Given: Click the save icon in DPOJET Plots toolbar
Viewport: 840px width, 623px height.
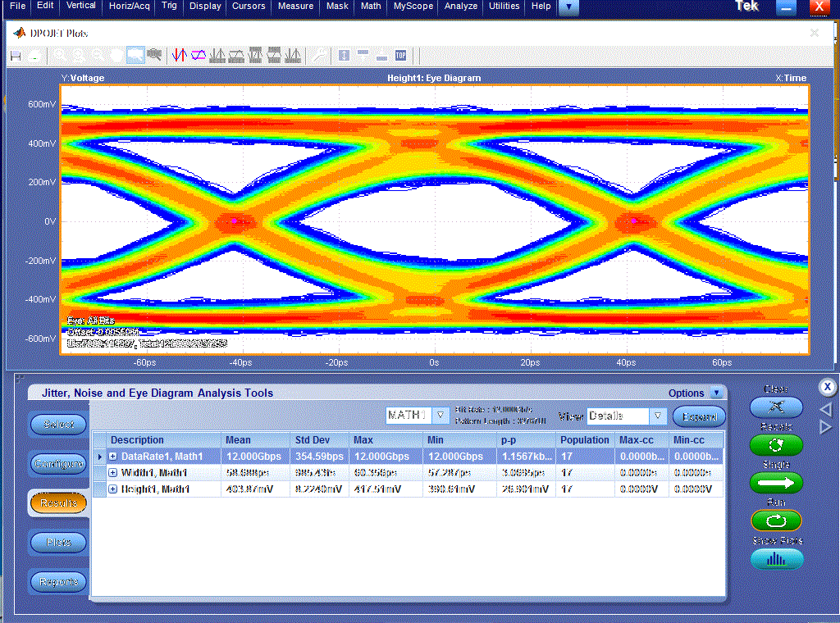Looking at the screenshot, I should (x=16, y=56).
